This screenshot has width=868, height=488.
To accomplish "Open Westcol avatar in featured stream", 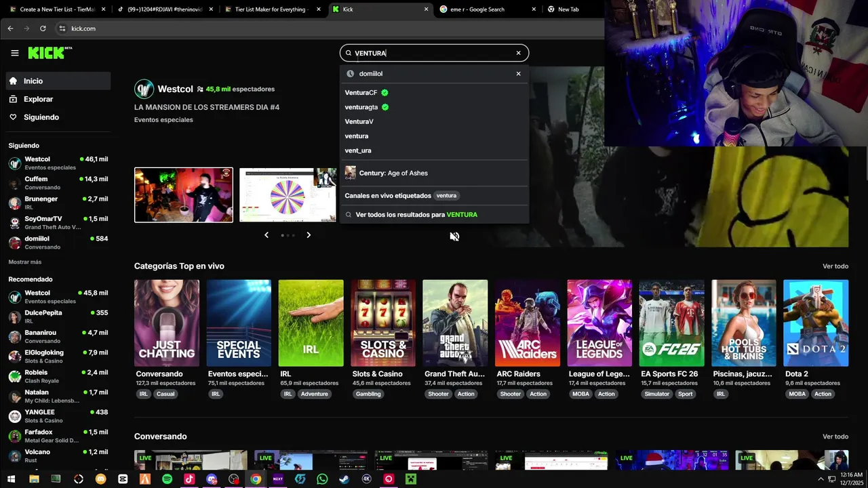I will [144, 89].
